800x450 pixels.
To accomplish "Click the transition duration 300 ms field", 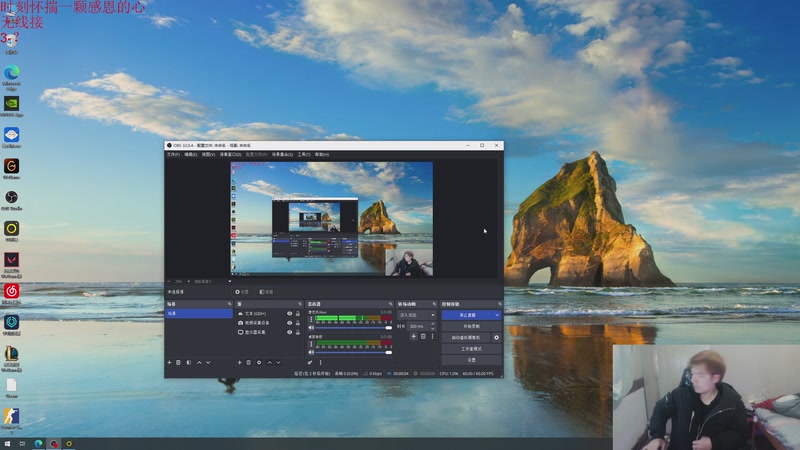I will [x=418, y=326].
